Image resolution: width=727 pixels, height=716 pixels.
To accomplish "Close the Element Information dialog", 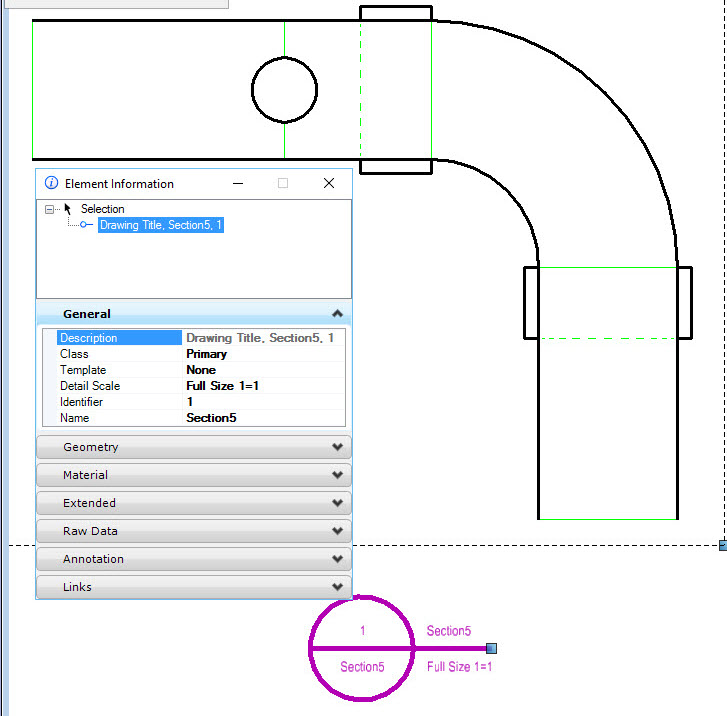I will 329,183.
